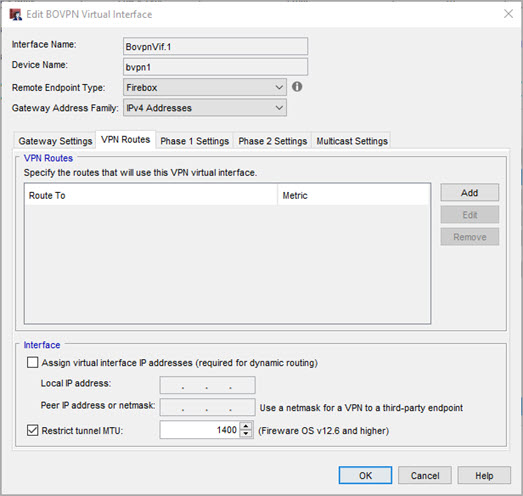Uncheck the Restrict tunnel MTU checkbox
Viewport: 523px width, 496px height.
[x=32, y=430]
